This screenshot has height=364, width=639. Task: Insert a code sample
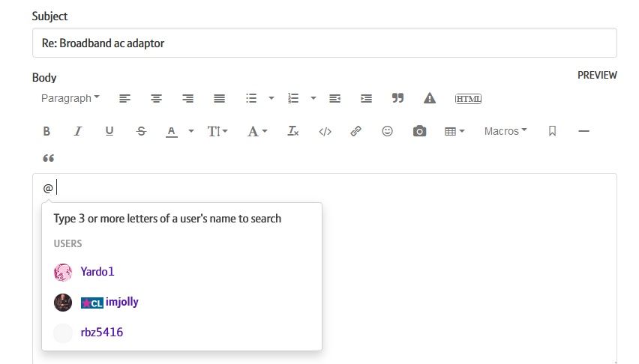point(325,131)
